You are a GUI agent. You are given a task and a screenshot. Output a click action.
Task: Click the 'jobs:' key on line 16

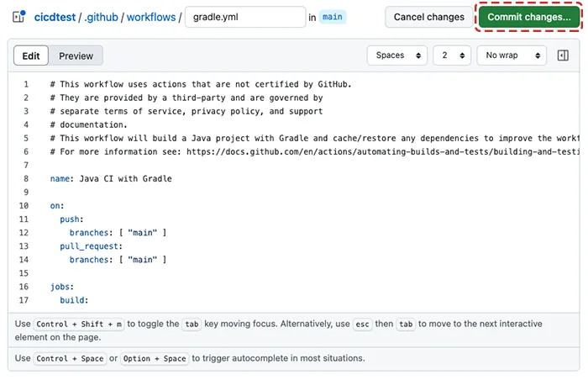62,287
